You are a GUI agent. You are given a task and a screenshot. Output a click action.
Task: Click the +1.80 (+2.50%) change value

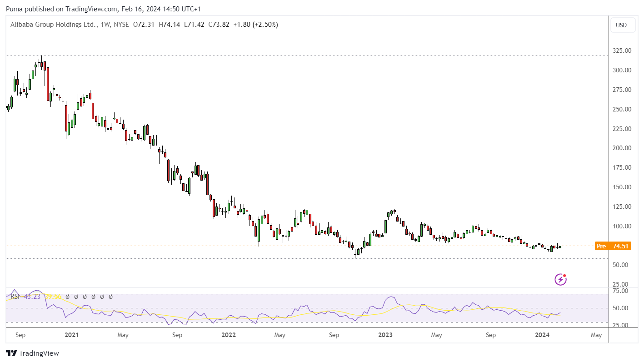(255, 25)
